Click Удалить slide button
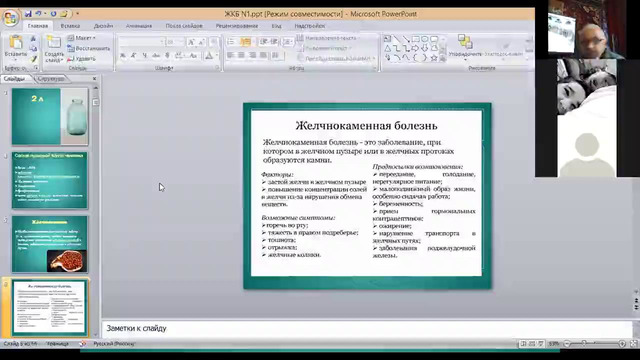 click(x=82, y=59)
